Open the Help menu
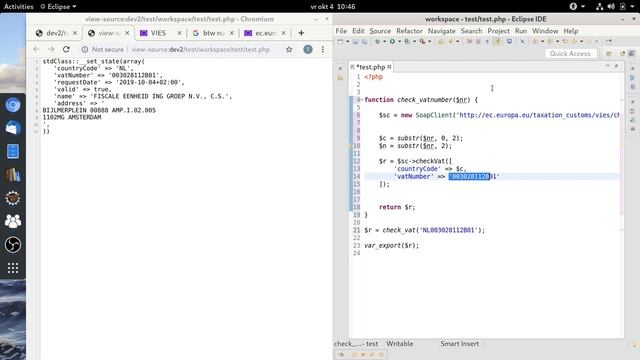 click(571, 31)
